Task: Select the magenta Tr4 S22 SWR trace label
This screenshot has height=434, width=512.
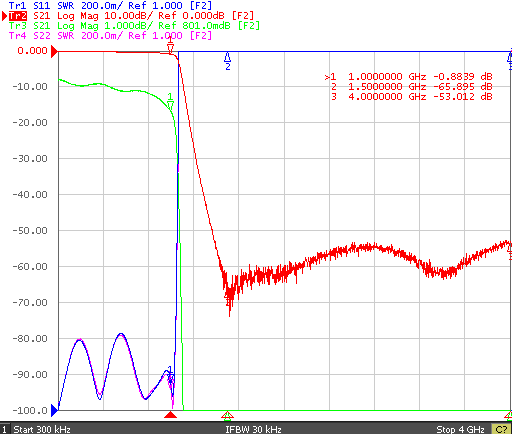Action: point(110,35)
